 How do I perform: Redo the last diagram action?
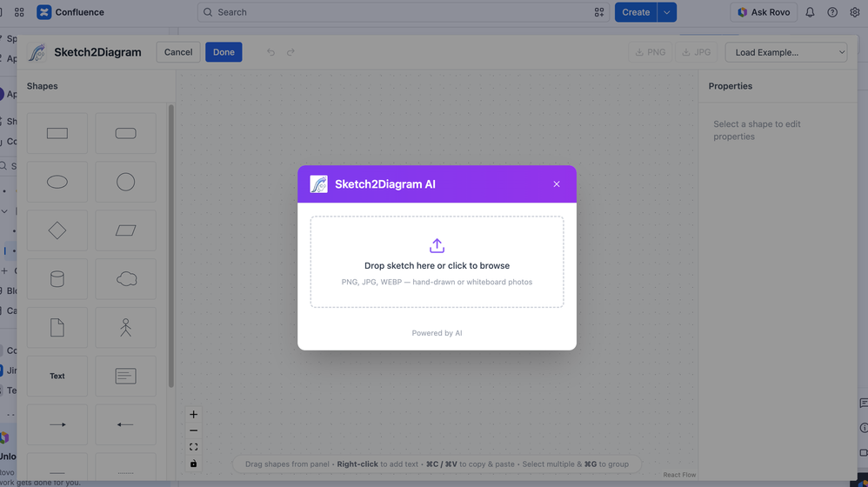(290, 52)
